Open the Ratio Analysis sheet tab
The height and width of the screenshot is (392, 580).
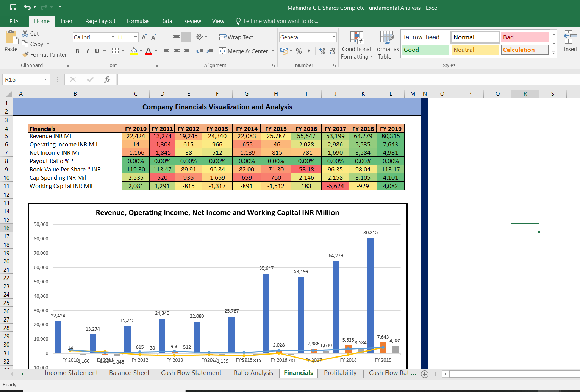[253, 373]
